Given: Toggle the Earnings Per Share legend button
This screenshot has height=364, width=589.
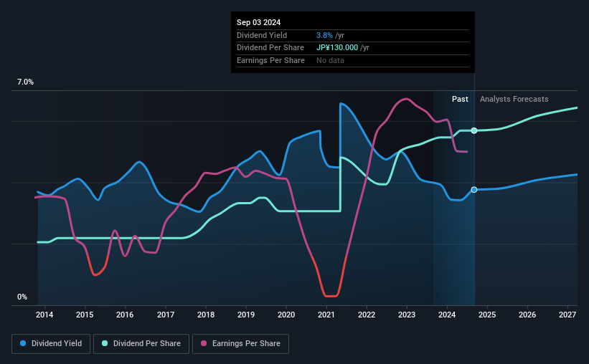Looking at the screenshot, I should [x=240, y=344].
